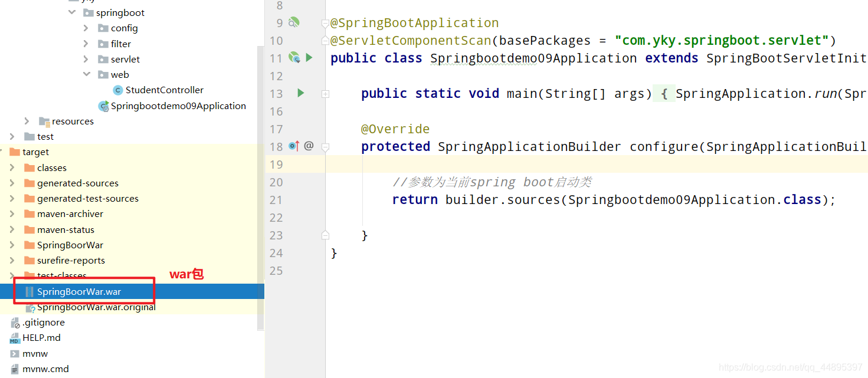Select the mvnw script file

(x=35, y=353)
